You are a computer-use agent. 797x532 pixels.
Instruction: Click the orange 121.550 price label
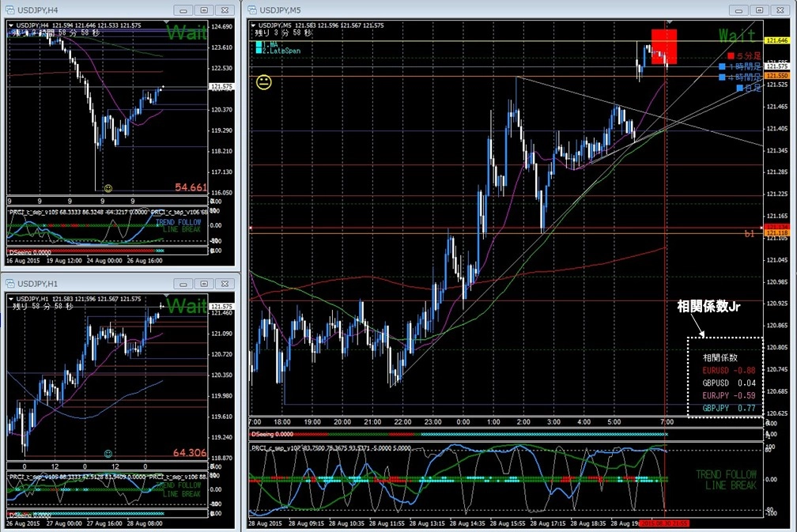(776, 76)
